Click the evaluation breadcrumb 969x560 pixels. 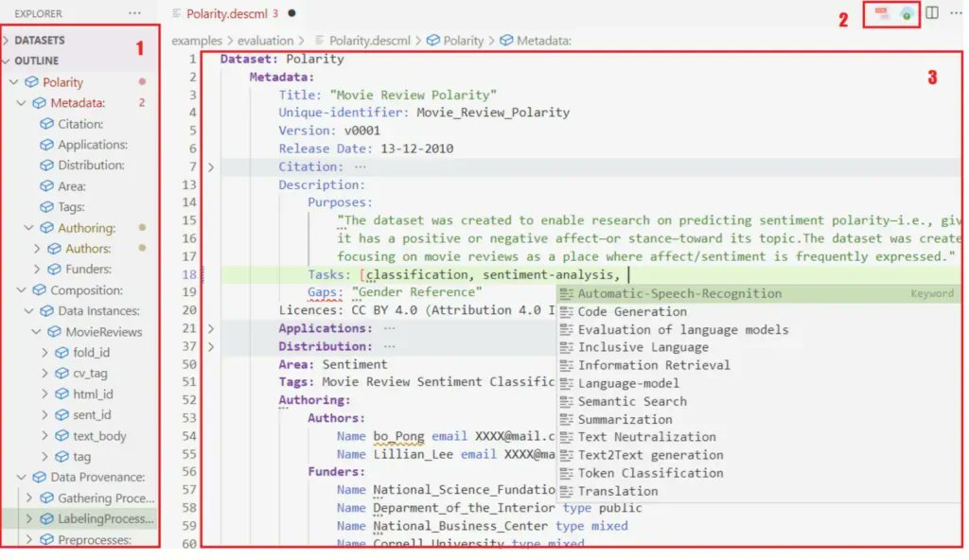click(265, 40)
